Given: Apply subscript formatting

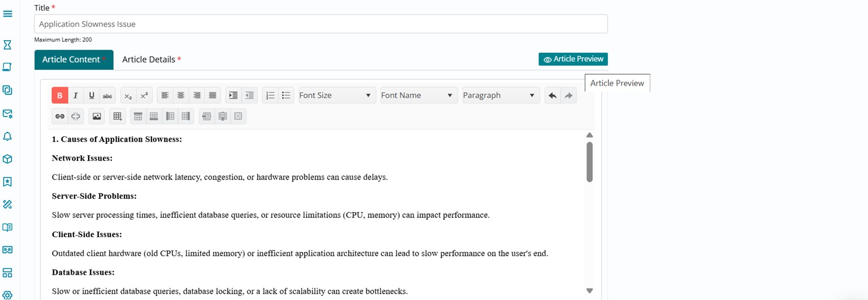Looking at the screenshot, I should (x=128, y=95).
